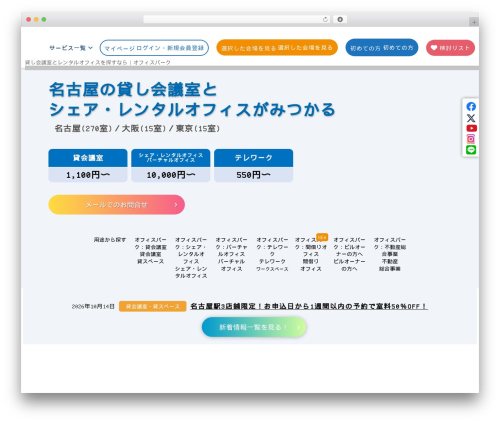Open 貸会議室 貸スペース menu item
The image size is (500, 423).
click(151, 251)
